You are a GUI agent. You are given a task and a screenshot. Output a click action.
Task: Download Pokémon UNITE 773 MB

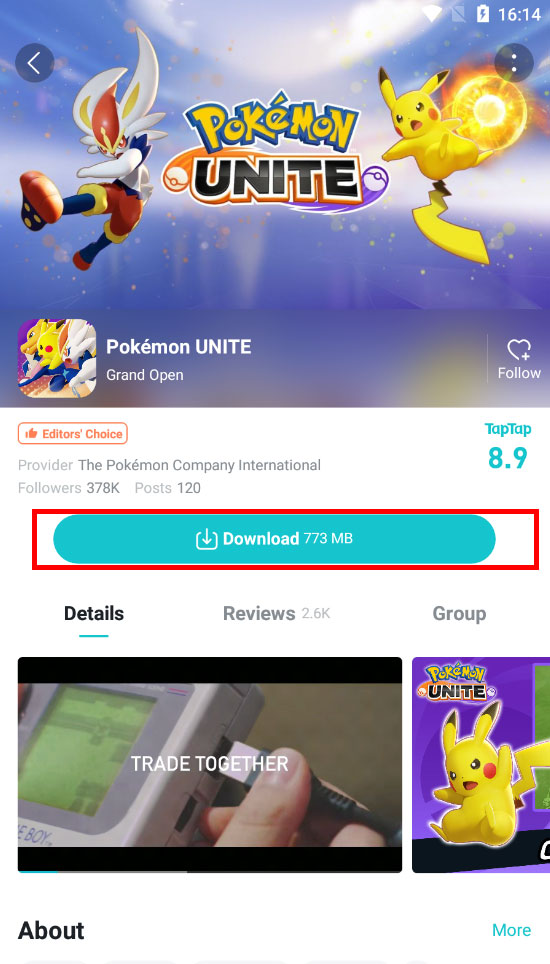click(274, 539)
